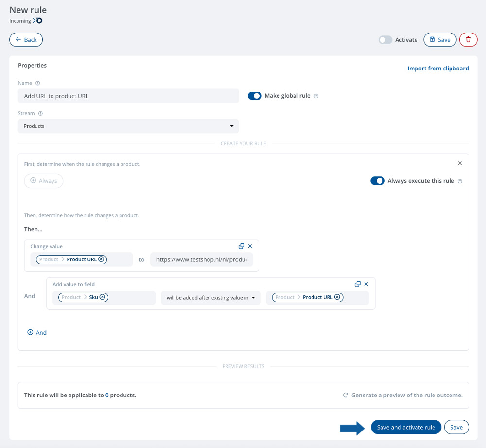Close the rule condition panel with X
The width and height of the screenshot is (486, 448).
coord(460,163)
